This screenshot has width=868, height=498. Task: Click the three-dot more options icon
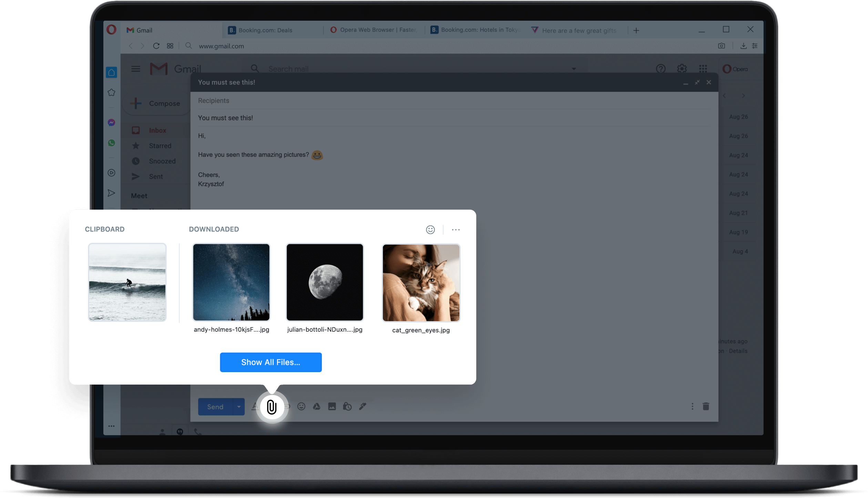click(456, 230)
